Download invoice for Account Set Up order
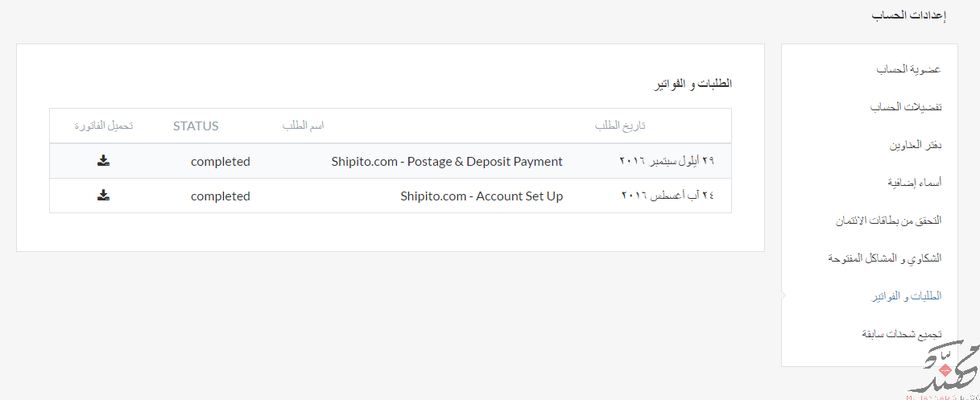The height and width of the screenshot is (400, 980). click(103, 196)
